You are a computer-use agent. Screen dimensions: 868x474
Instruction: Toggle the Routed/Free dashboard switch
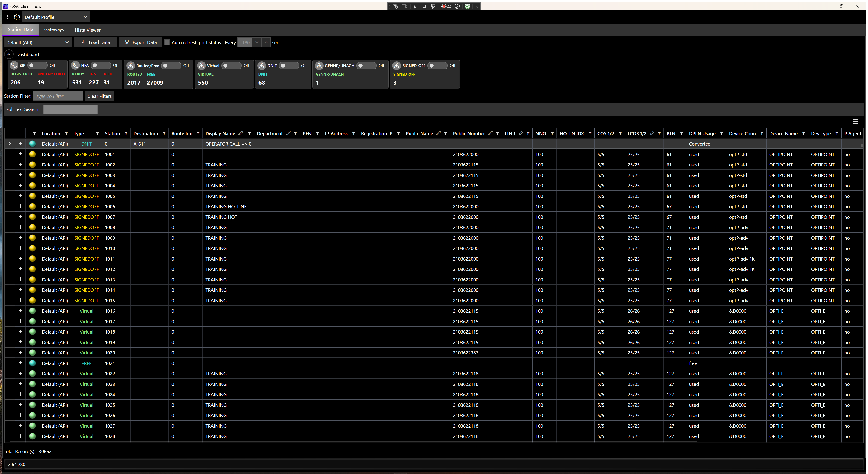[171, 65]
